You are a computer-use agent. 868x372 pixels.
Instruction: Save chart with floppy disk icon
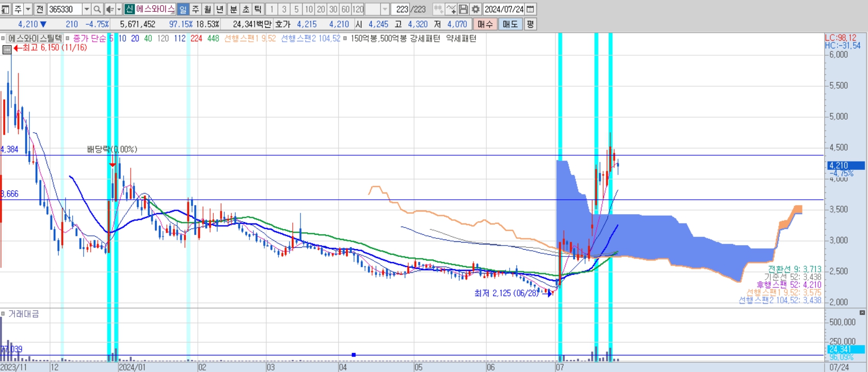tap(463, 9)
